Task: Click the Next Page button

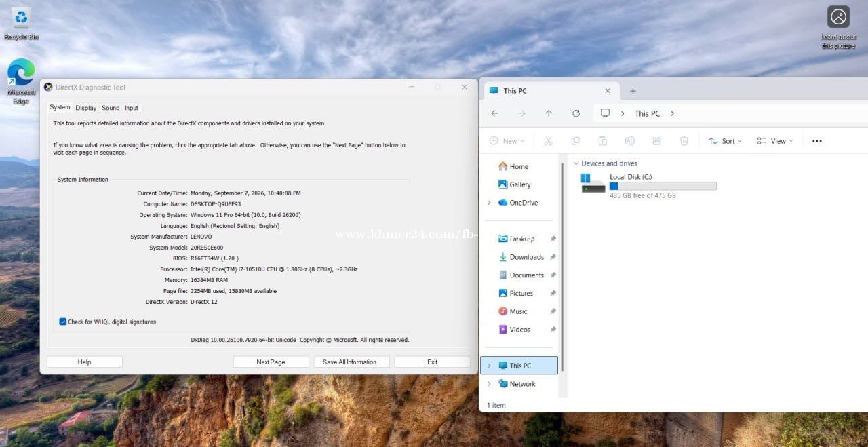Action: (x=271, y=362)
